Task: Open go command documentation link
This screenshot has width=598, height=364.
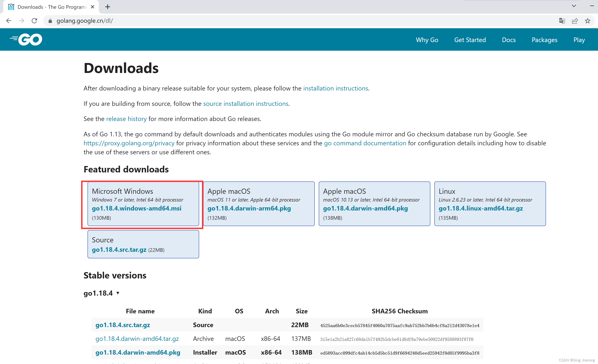Action: (365, 143)
